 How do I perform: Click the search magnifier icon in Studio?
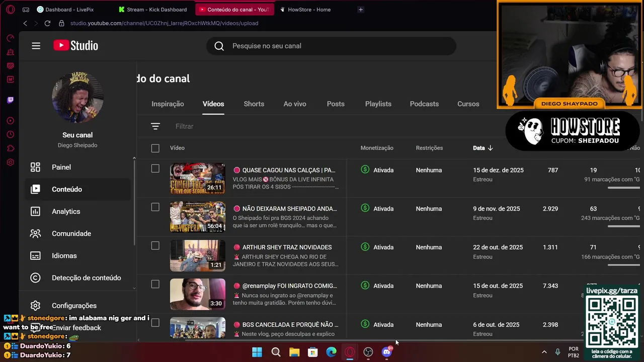coord(219,46)
